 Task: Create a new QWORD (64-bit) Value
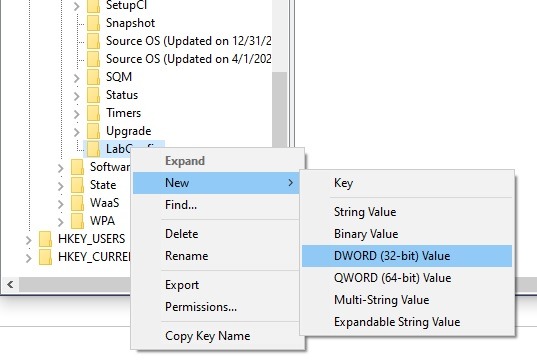pyautogui.click(x=407, y=278)
